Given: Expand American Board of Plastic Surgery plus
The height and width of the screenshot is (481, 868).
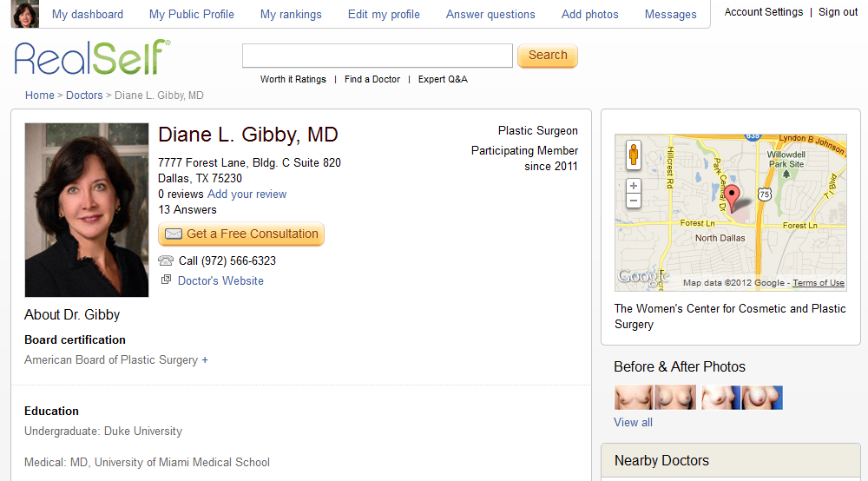Looking at the screenshot, I should pos(205,360).
